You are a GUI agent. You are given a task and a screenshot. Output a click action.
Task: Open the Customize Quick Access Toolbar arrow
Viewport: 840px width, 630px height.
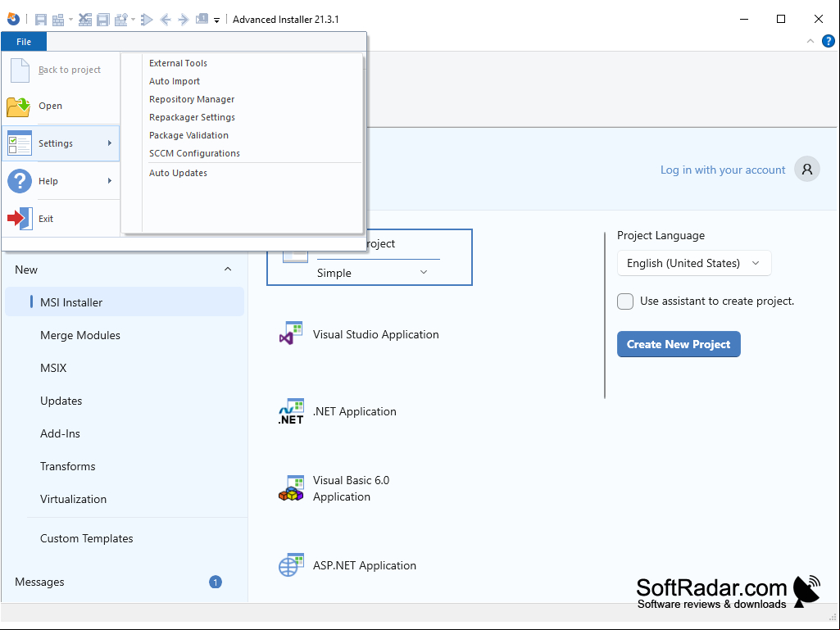point(217,20)
